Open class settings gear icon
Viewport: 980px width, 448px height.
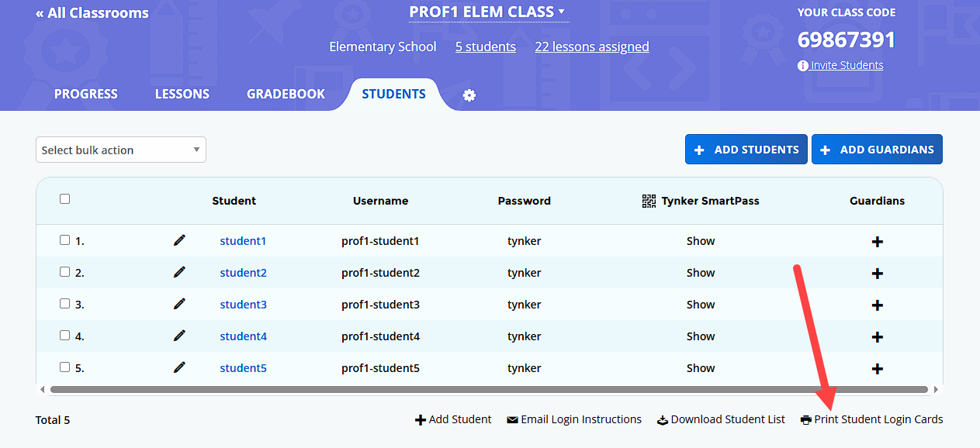pyautogui.click(x=469, y=95)
